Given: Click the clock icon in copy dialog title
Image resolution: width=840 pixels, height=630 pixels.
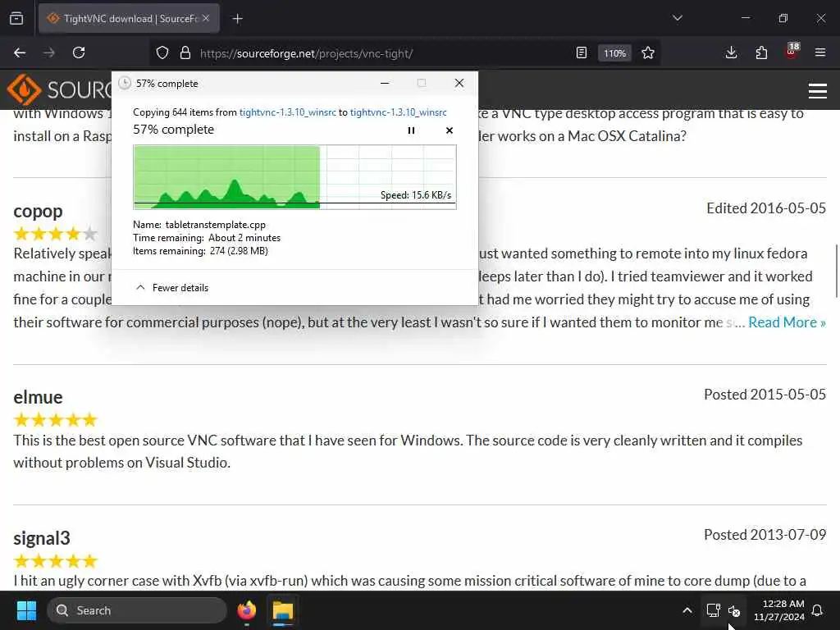Looking at the screenshot, I should (125, 83).
